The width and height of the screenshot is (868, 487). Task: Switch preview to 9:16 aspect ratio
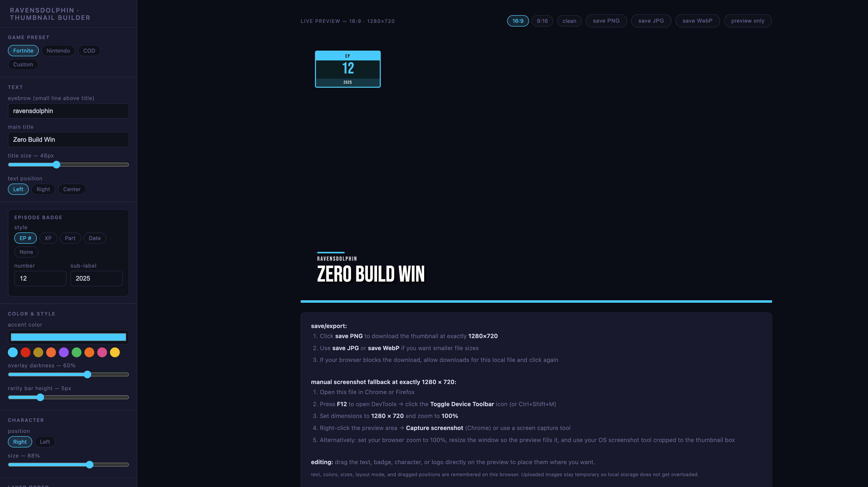(542, 21)
